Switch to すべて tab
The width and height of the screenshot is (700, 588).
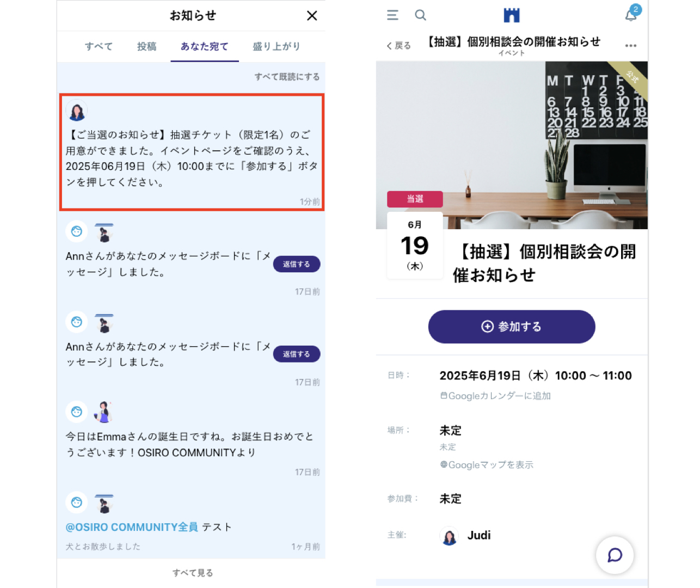point(99,47)
